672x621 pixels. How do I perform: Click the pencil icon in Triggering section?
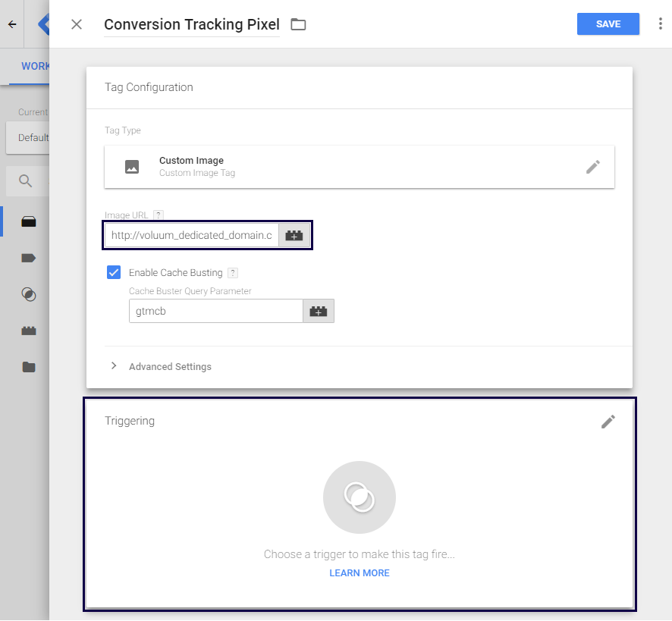click(608, 422)
